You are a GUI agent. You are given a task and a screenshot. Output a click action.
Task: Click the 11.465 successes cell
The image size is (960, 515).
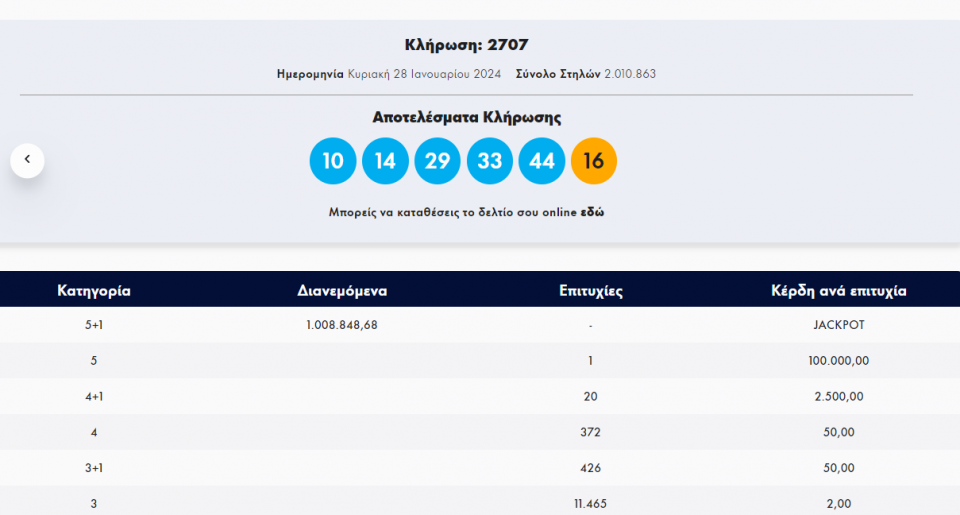[x=591, y=504]
